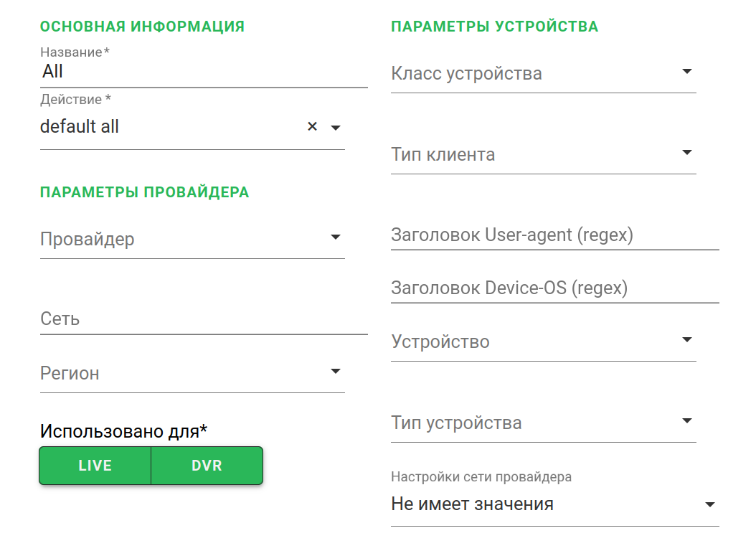Focus the Сеть input field
Image resolution: width=756 pixels, height=556 pixels.
204,319
